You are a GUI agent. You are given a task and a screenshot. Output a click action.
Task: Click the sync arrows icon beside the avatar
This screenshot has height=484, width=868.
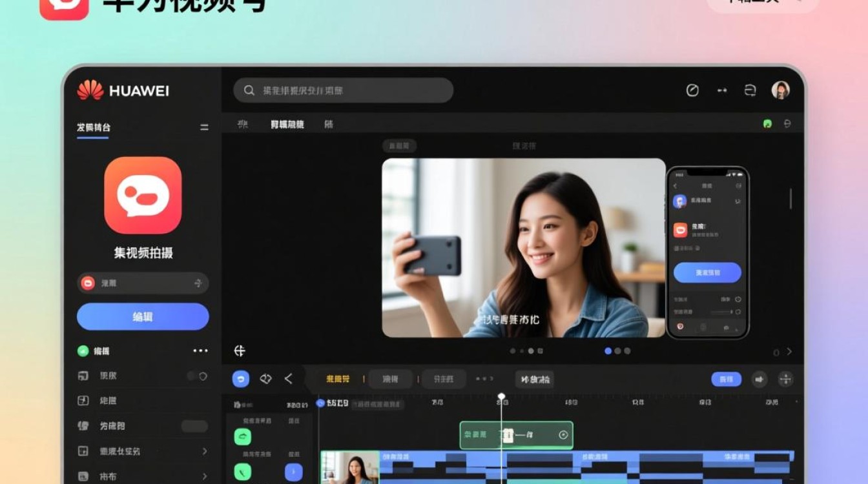coord(750,90)
